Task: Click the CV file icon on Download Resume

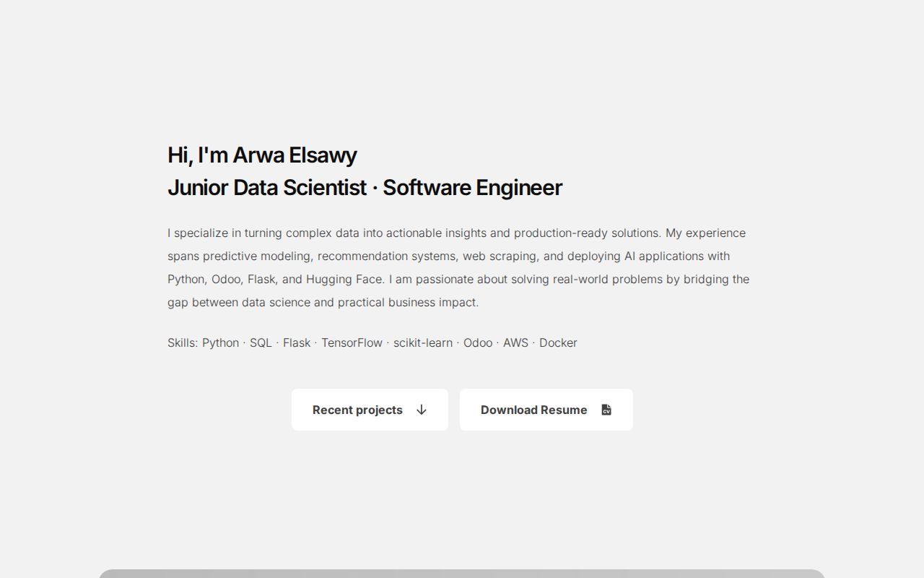Action: (x=606, y=410)
